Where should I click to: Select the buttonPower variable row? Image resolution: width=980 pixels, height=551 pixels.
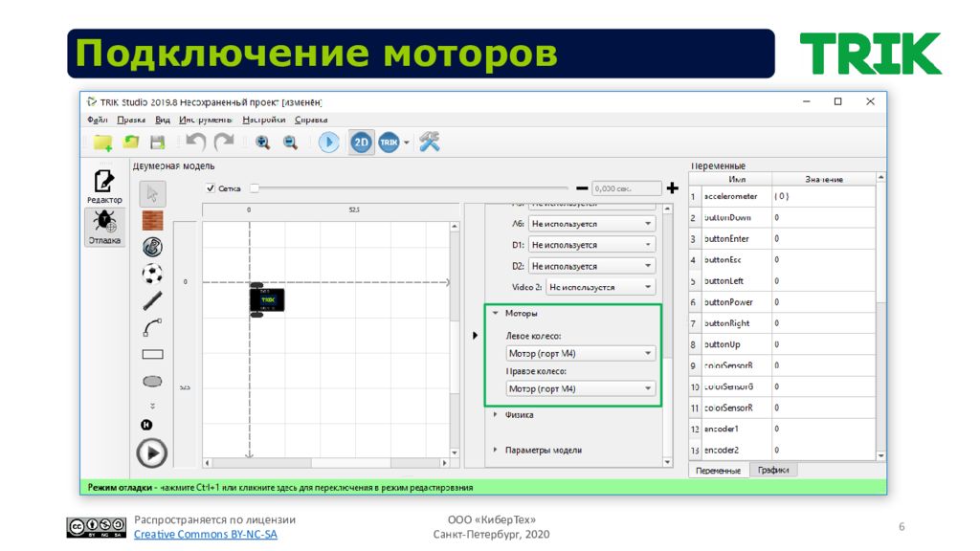click(x=783, y=302)
